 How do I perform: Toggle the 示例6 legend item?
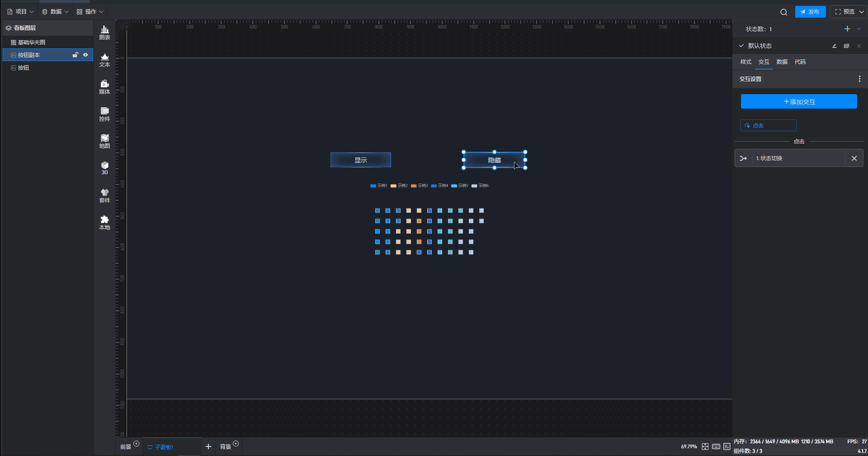click(480, 185)
